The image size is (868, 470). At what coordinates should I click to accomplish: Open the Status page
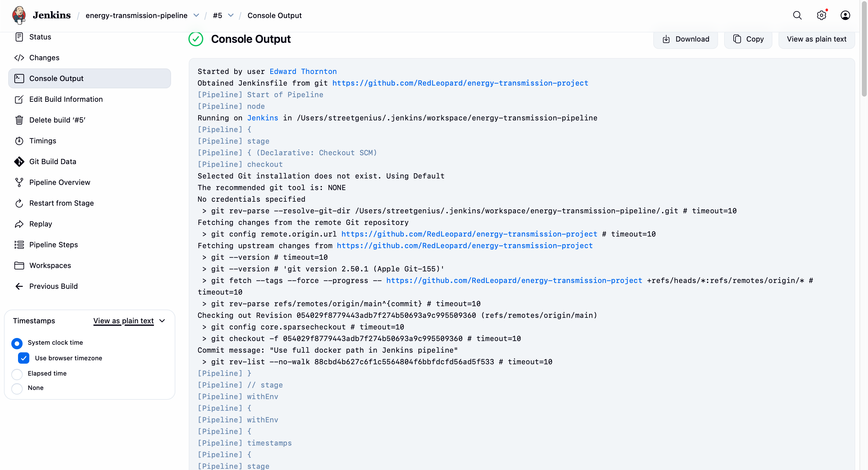[40, 37]
